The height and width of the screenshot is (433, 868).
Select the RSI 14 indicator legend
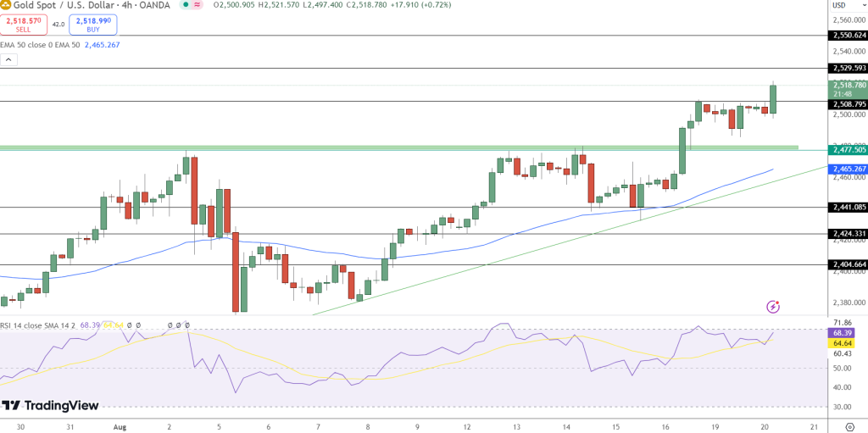pyautogui.click(x=38, y=325)
